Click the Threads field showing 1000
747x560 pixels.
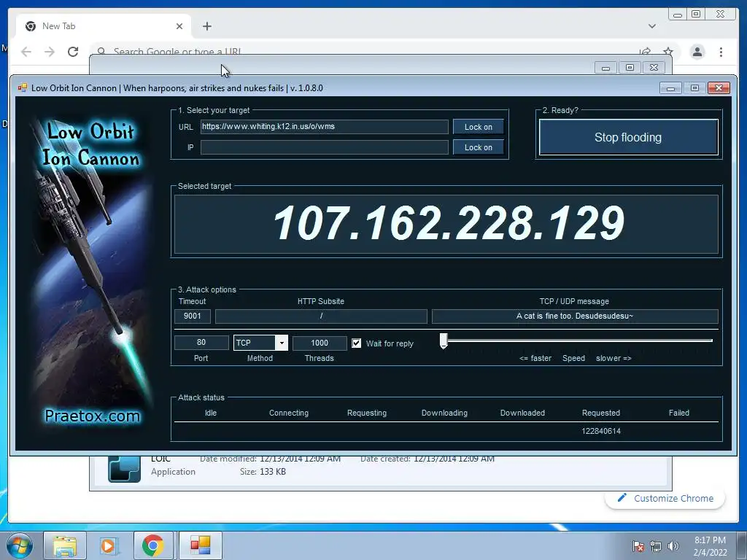(320, 343)
